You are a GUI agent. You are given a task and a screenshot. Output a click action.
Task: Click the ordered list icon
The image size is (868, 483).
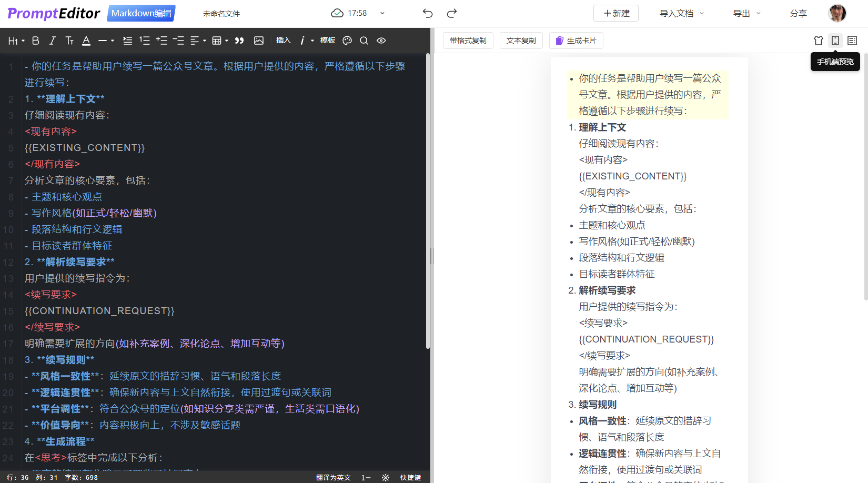click(x=144, y=41)
